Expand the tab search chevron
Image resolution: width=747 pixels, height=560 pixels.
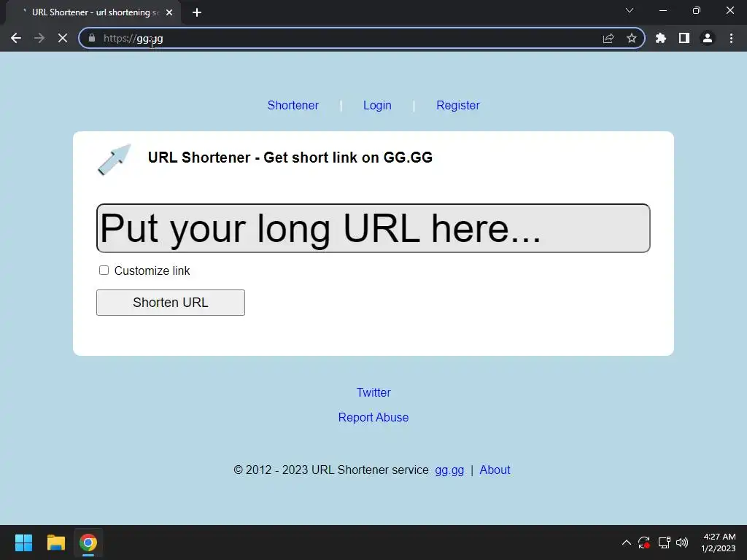630,10
